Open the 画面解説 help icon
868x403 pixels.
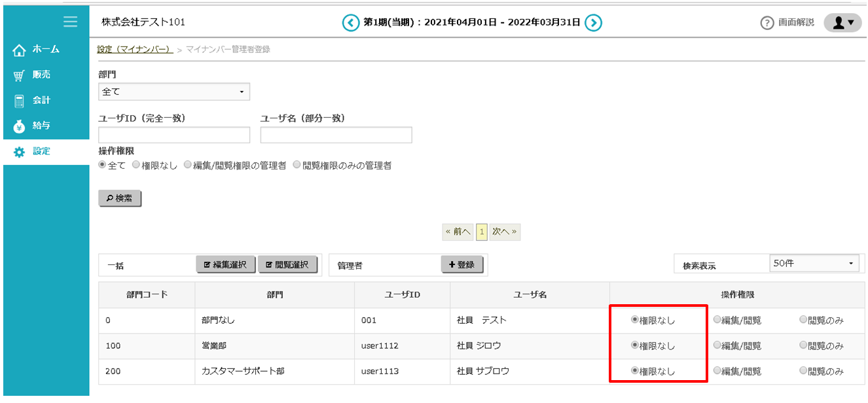(767, 23)
